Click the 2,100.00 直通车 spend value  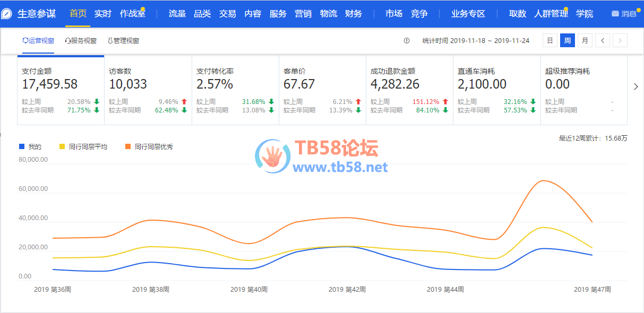482,84
